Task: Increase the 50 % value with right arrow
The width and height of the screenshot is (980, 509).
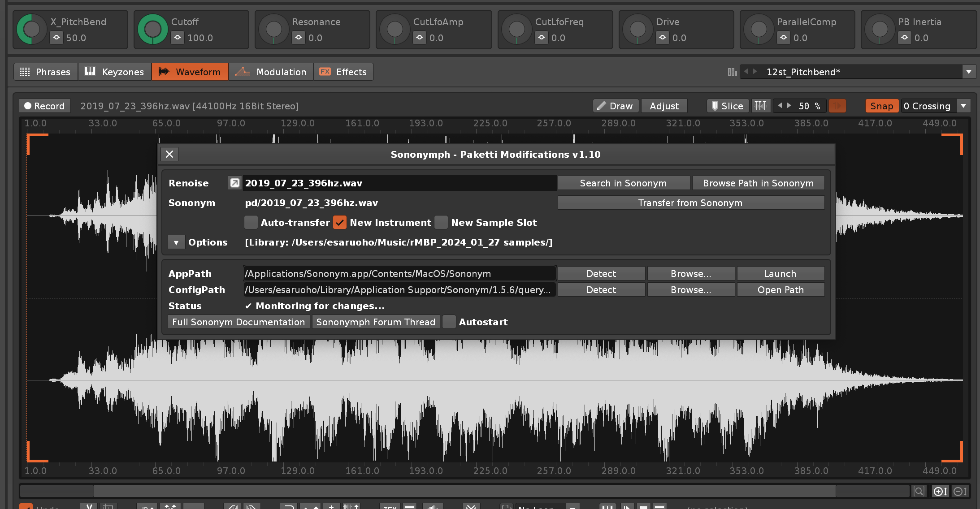Action: click(x=789, y=105)
